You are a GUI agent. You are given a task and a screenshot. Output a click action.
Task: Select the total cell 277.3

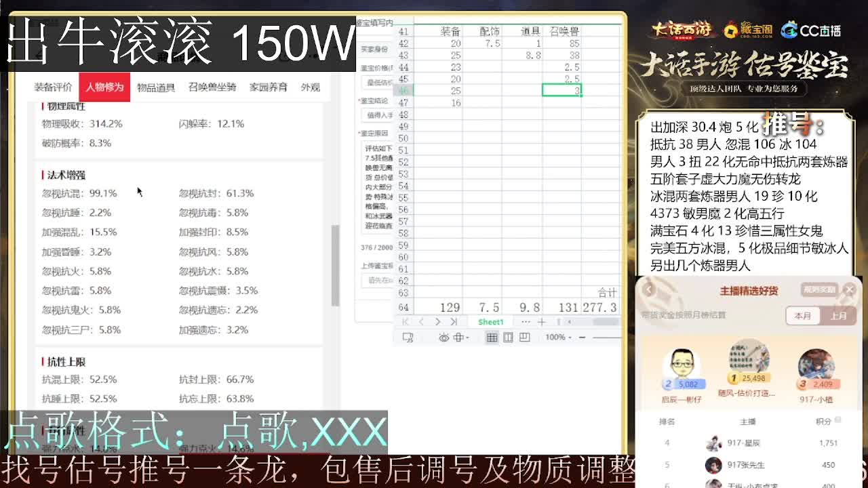(601, 308)
